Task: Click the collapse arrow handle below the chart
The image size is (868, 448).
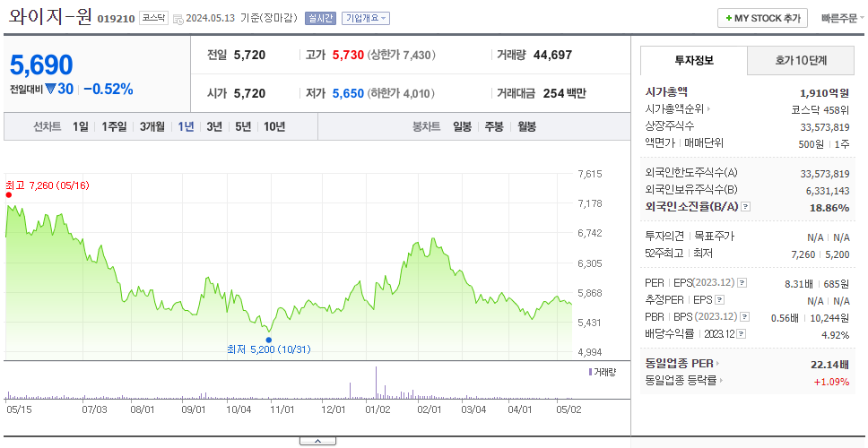Action: point(317,441)
